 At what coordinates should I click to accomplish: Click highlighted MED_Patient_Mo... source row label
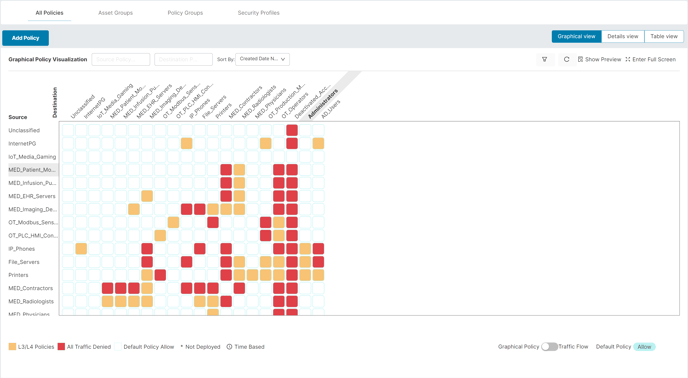point(32,170)
